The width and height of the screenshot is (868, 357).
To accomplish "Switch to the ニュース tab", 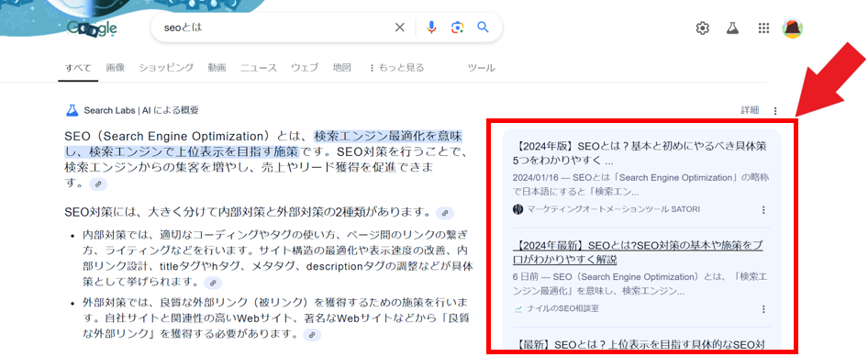I will 259,68.
